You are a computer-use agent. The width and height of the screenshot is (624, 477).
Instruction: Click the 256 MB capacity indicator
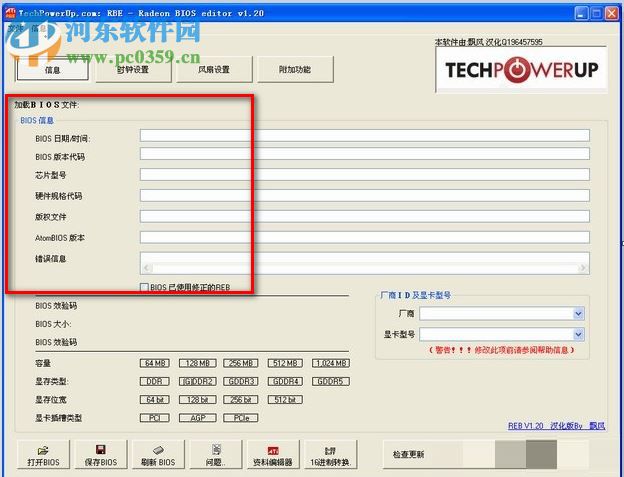click(x=241, y=363)
